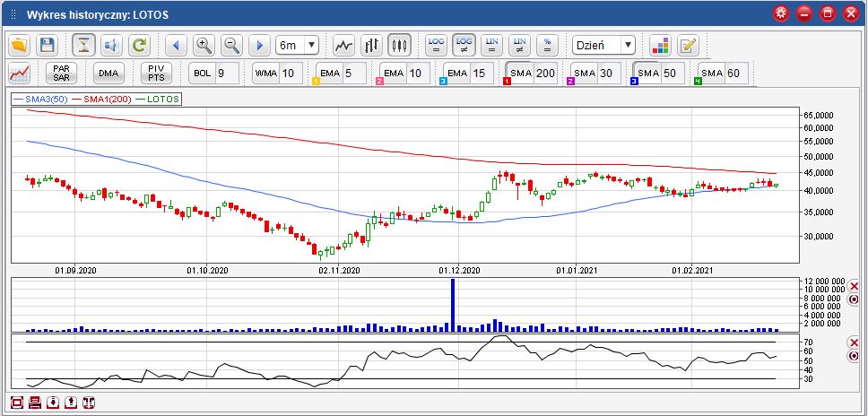Zoom in with the magnifier plus icon
Viewport: 868px width, 416px height.
tap(204, 45)
